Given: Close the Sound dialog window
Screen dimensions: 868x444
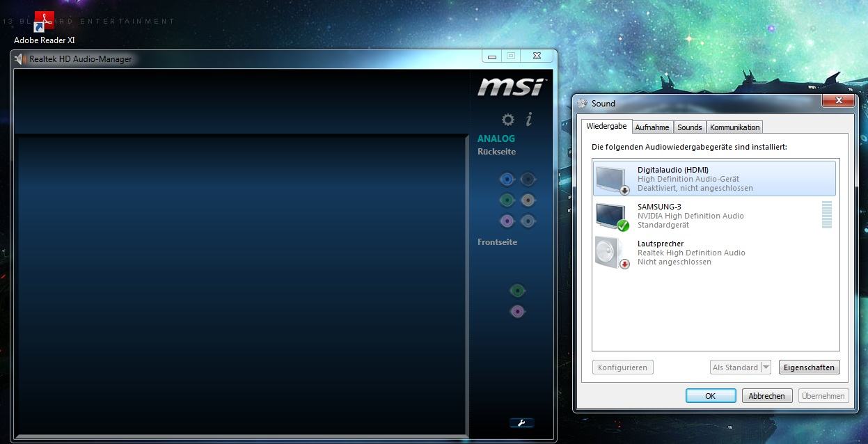Looking at the screenshot, I should (838, 101).
